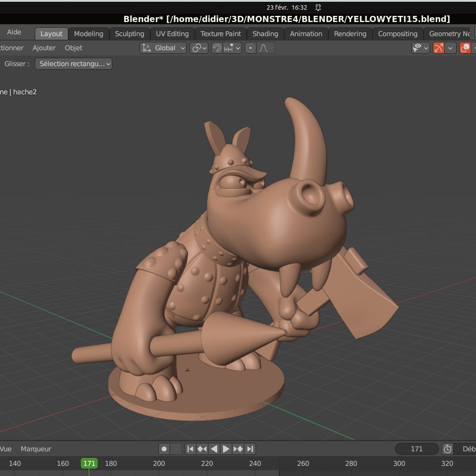The image size is (476, 476).
Task: Click the green 171 playhead marker
Action: point(89,463)
